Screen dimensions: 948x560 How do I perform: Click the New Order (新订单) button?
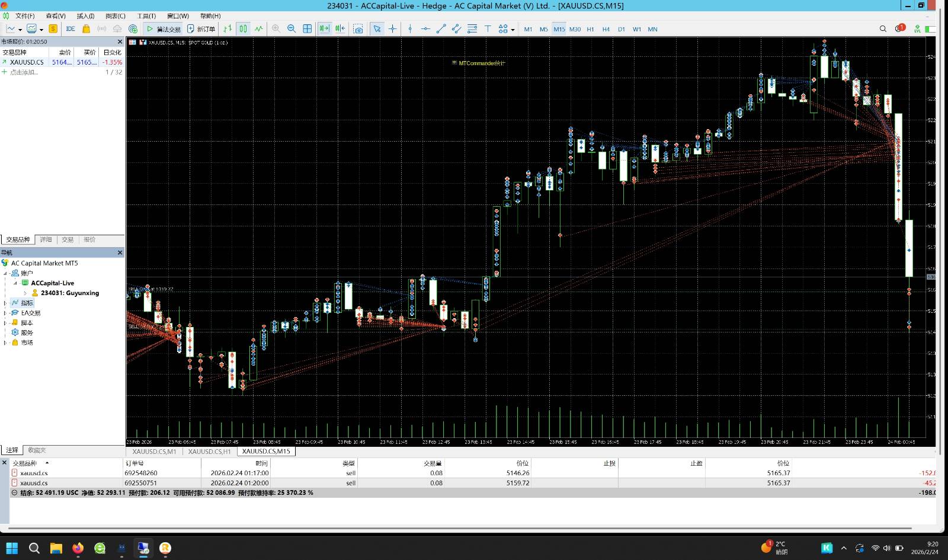[201, 28]
